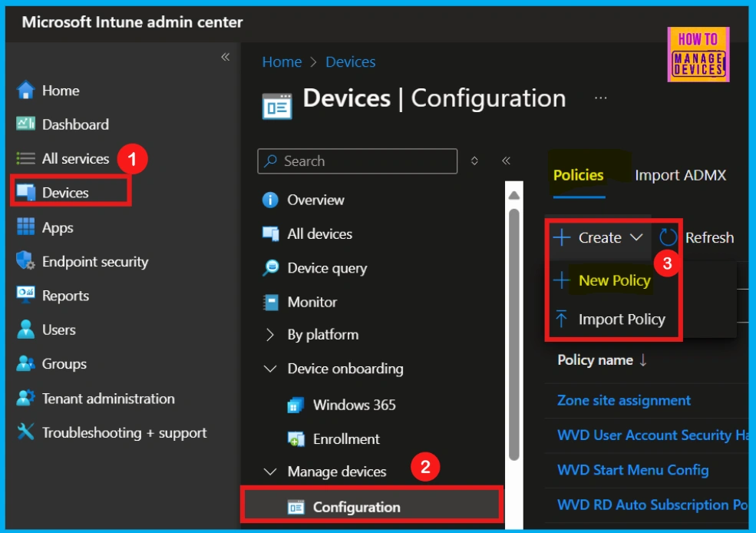Click the Overview info icon
The image size is (756, 533).
270,200
